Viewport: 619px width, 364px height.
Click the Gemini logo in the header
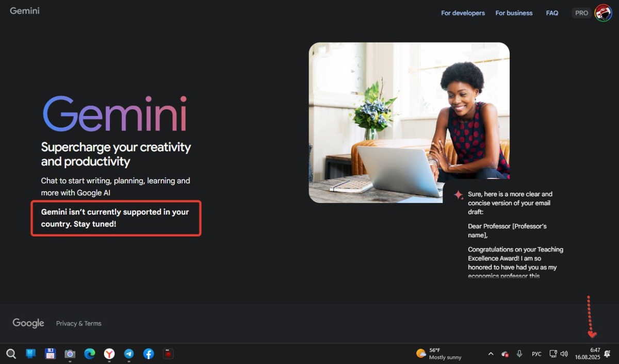tap(25, 11)
